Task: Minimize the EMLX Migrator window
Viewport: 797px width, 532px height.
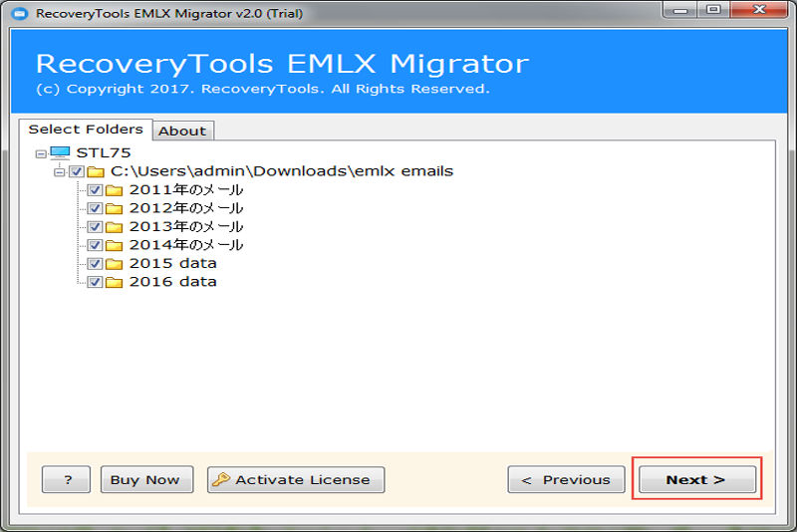Action: click(680, 10)
